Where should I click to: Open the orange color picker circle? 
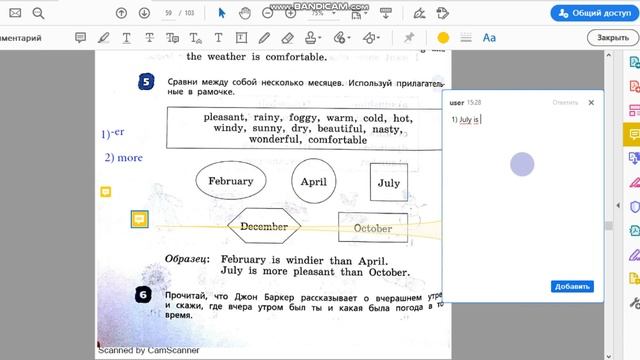(x=443, y=38)
